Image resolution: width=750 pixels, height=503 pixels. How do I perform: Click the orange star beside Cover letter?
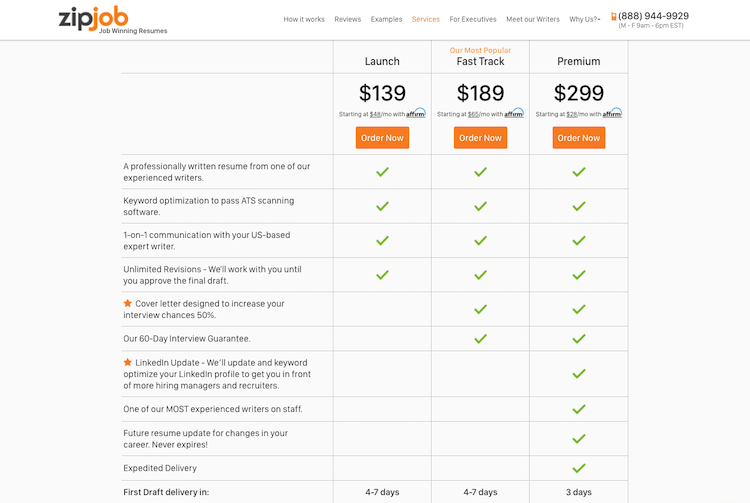[x=128, y=303]
